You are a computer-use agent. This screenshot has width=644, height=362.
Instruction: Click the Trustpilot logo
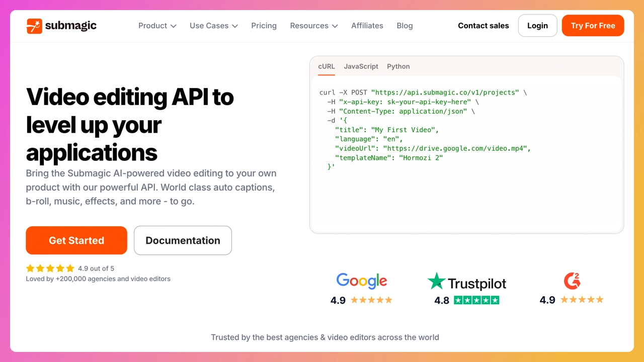pos(467,282)
